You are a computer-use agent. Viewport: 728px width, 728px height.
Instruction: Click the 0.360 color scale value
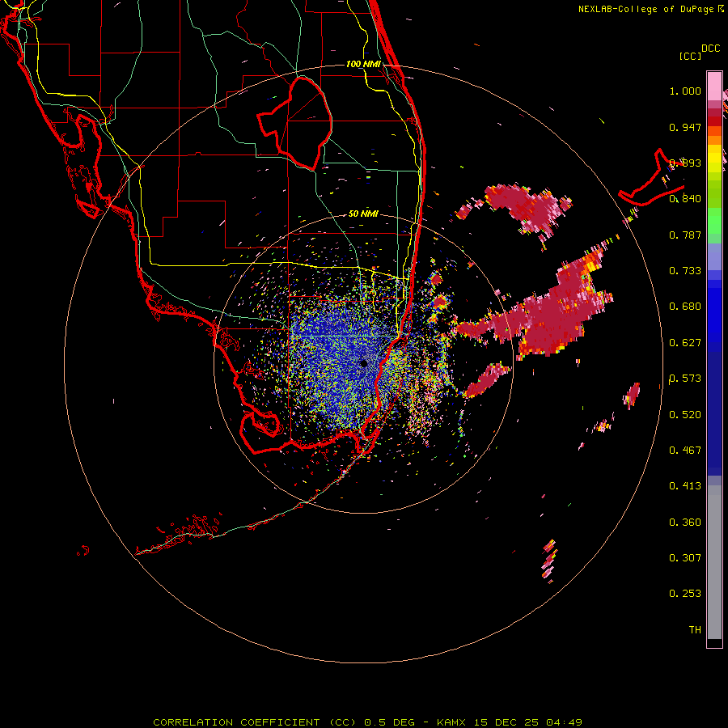point(685,523)
